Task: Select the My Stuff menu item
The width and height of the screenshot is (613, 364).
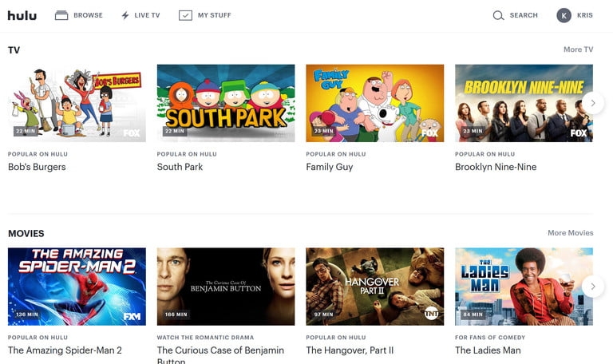Action: [x=214, y=15]
